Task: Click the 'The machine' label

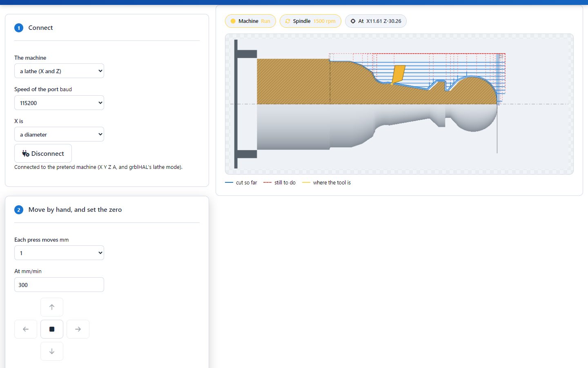Action: [x=30, y=58]
